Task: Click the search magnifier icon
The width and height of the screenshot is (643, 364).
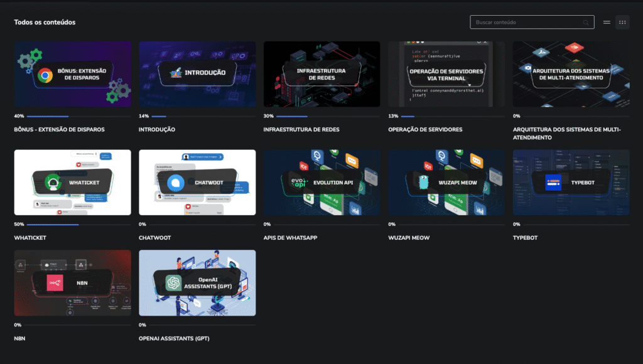Action: click(586, 23)
